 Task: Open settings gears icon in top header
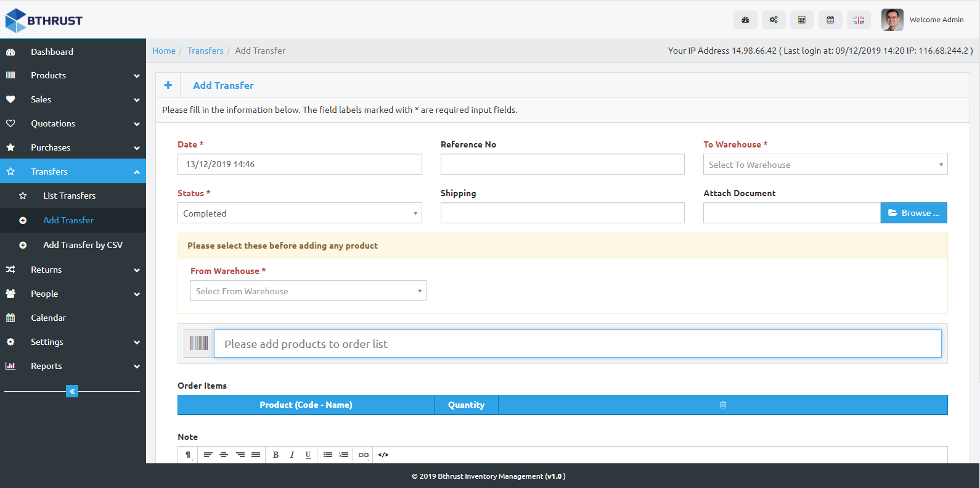[x=774, y=20]
